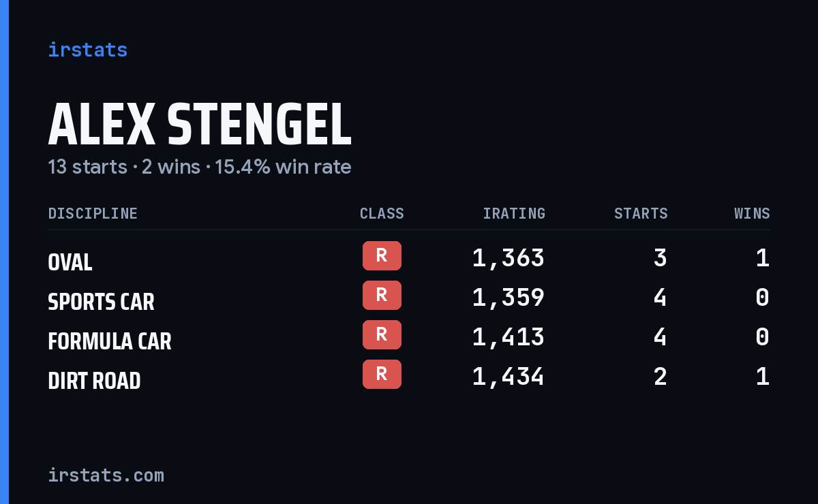
Task: Click the Formula Car class R badge
Action: [382, 334]
